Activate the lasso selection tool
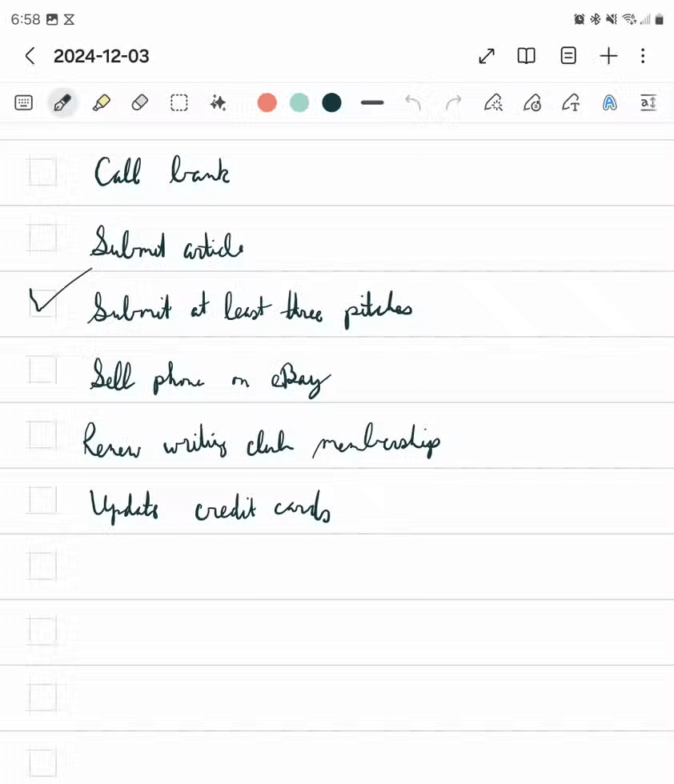This screenshot has height=784, width=674. 179,103
